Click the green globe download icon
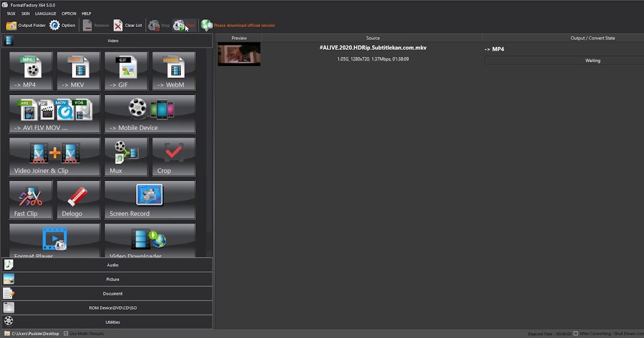This screenshot has height=338, width=644. tap(207, 25)
